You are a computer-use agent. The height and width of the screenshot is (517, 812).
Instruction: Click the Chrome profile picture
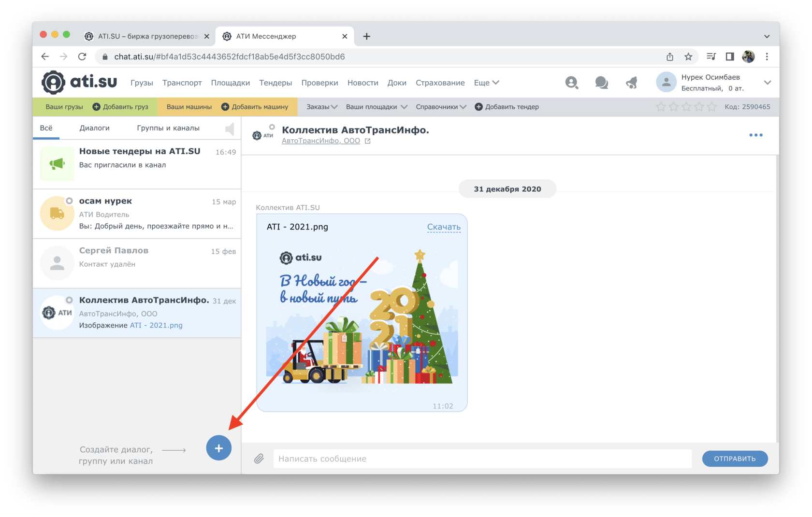[748, 57]
